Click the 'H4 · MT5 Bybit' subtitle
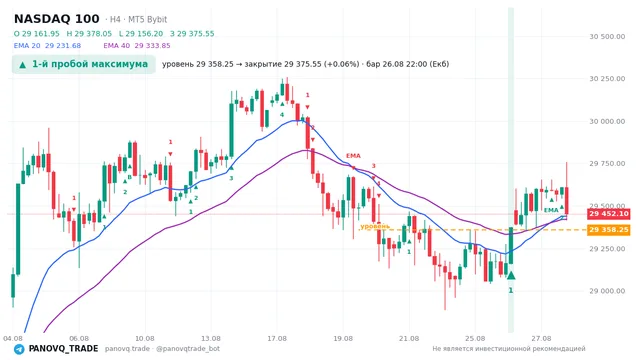 point(138,19)
